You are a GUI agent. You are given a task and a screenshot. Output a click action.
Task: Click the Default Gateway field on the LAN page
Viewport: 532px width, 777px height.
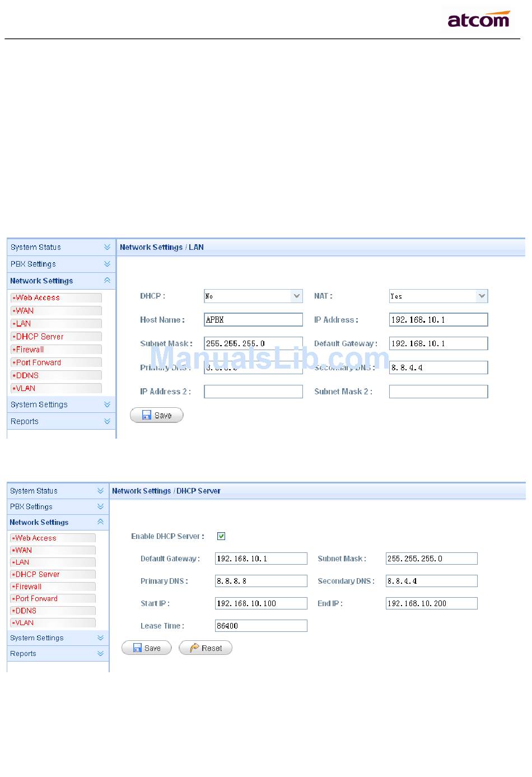pyautogui.click(x=438, y=343)
